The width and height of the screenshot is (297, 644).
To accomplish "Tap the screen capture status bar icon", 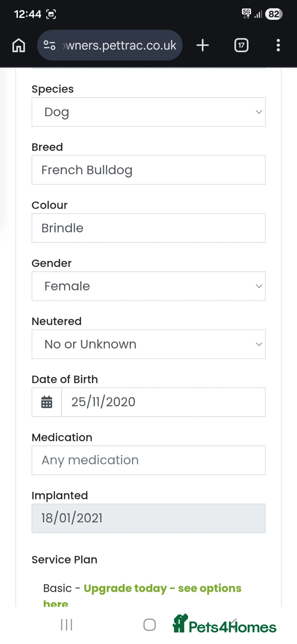I will point(51,14).
